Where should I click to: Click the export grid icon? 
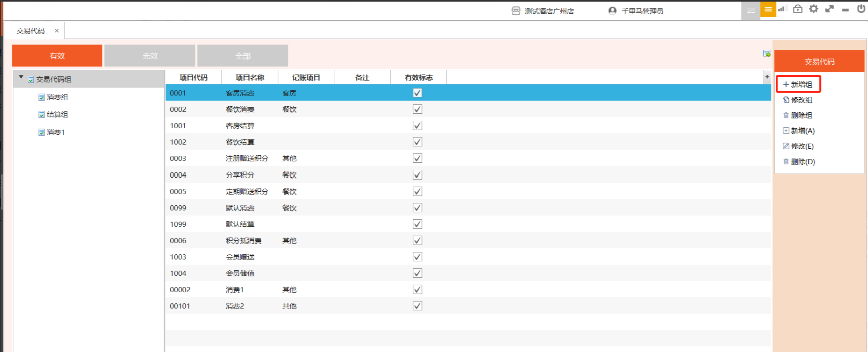[766, 53]
